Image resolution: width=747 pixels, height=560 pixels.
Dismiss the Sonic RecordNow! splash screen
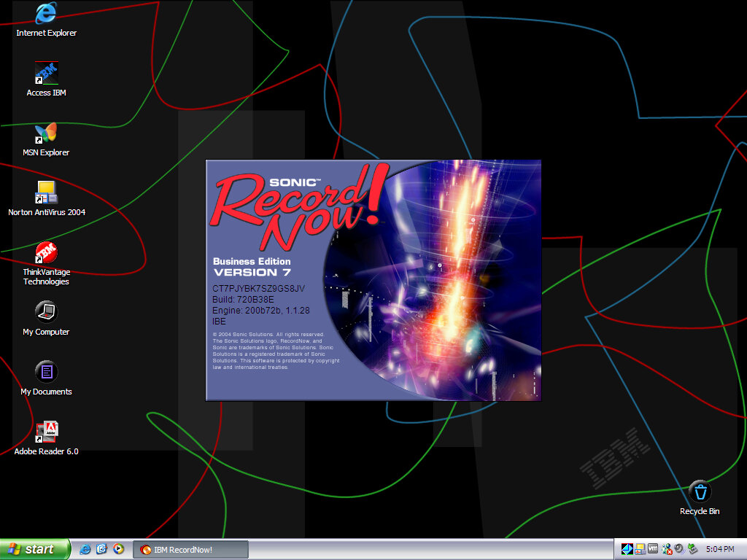pyautogui.click(x=373, y=280)
